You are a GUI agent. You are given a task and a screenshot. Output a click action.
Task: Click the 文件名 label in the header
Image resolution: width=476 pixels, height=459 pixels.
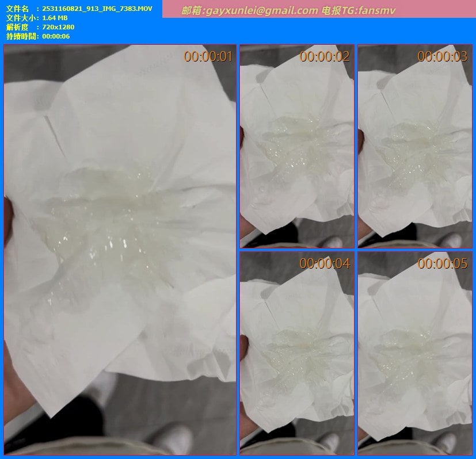coord(17,9)
